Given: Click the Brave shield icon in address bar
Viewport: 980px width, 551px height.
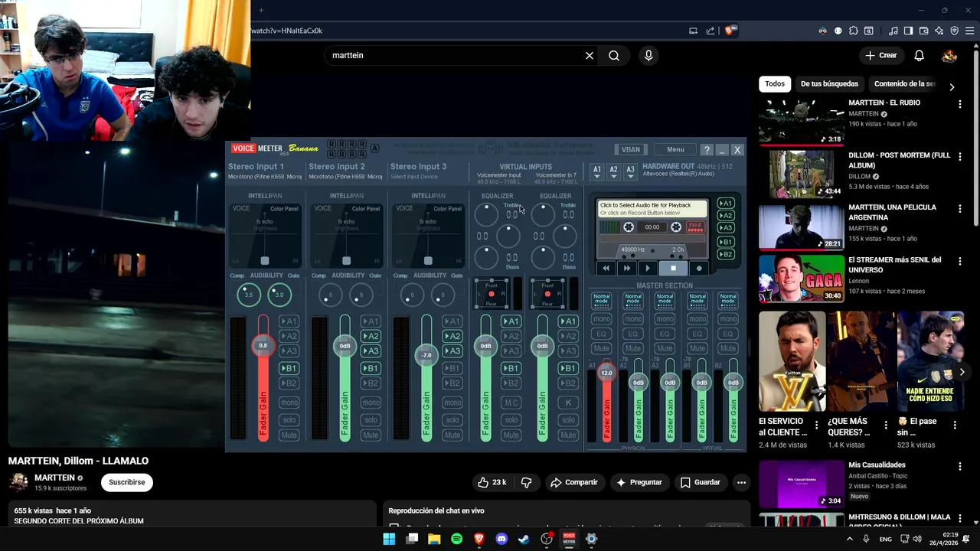Looking at the screenshot, I should (x=730, y=31).
